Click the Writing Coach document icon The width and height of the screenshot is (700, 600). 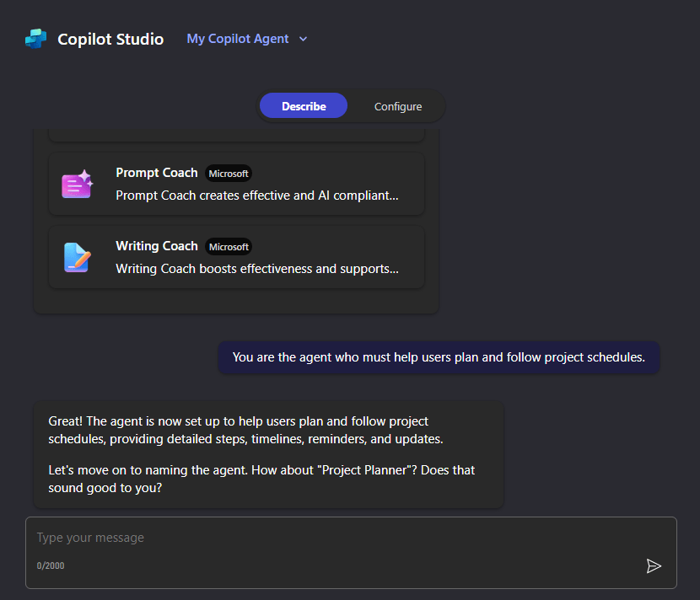coord(77,257)
